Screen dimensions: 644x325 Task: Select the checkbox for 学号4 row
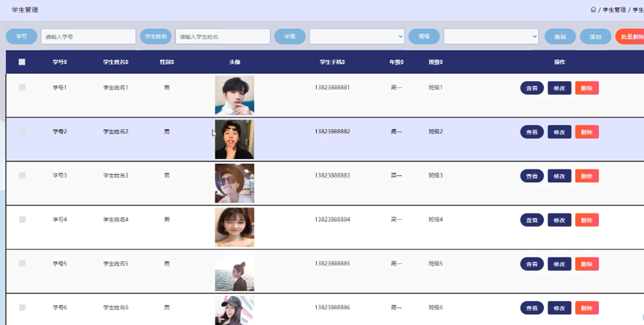click(22, 220)
